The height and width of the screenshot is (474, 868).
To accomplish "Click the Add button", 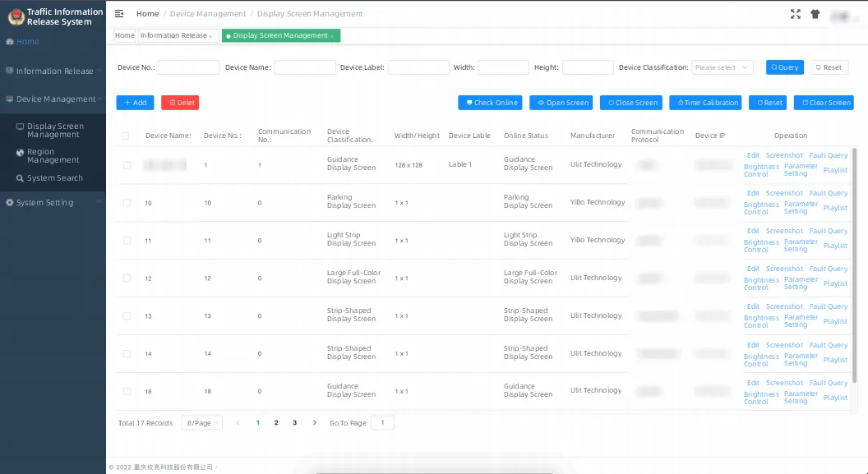I will pyautogui.click(x=135, y=103).
